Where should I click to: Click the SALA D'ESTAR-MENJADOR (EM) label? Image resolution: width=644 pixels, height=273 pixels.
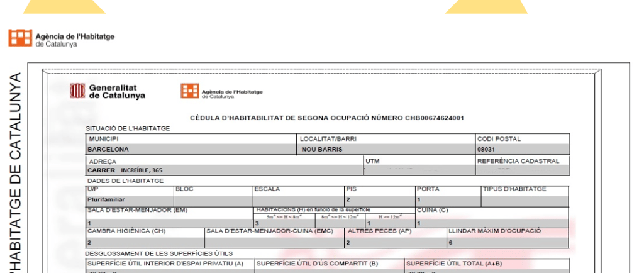tap(137, 210)
